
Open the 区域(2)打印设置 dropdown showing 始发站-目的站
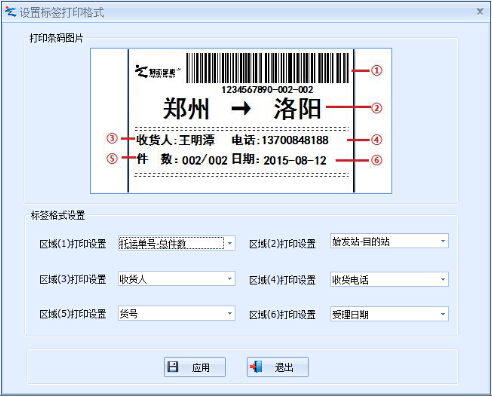389,241
